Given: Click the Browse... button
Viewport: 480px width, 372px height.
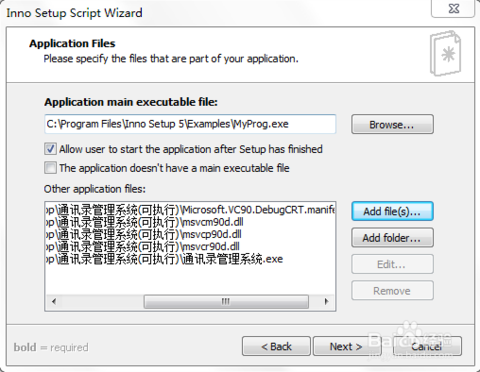Looking at the screenshot, I should point(392,124).
